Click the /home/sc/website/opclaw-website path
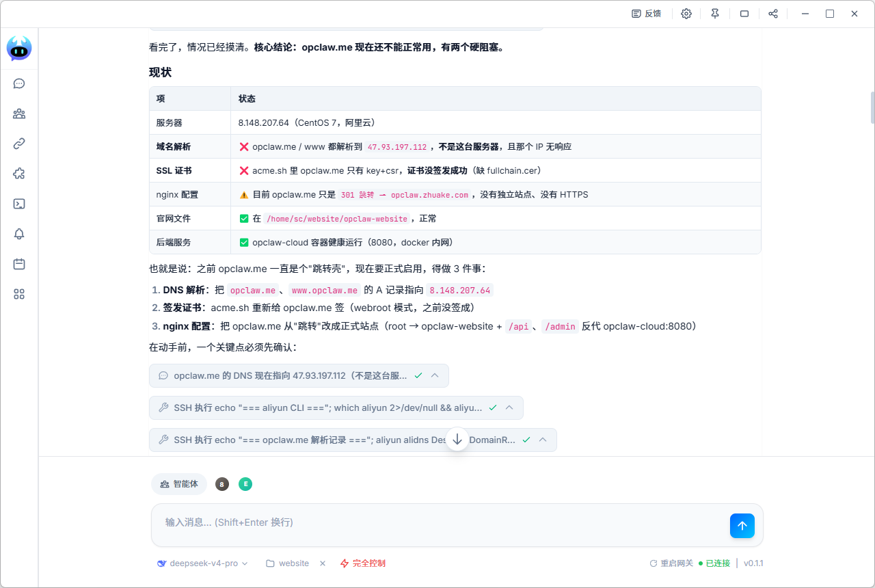Screen dimensions: 875x588 (336, 219)
